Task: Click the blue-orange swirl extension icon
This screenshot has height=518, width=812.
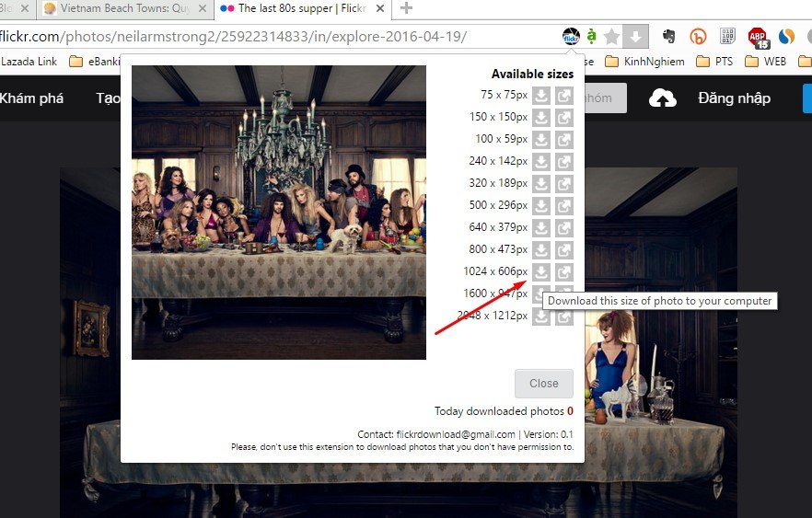Action: point(786,36)
